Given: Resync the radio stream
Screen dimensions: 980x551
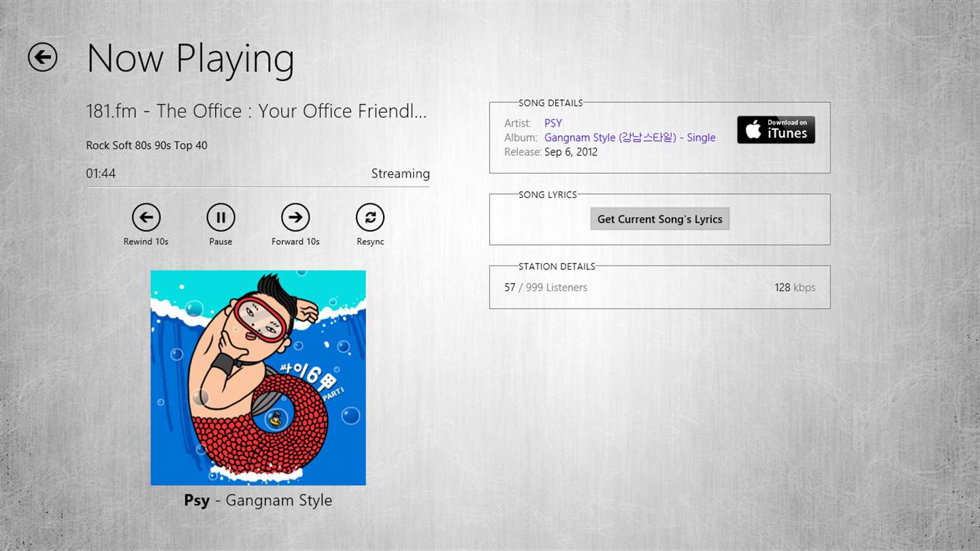Looking at the screenshot, I should click(370, 218).
